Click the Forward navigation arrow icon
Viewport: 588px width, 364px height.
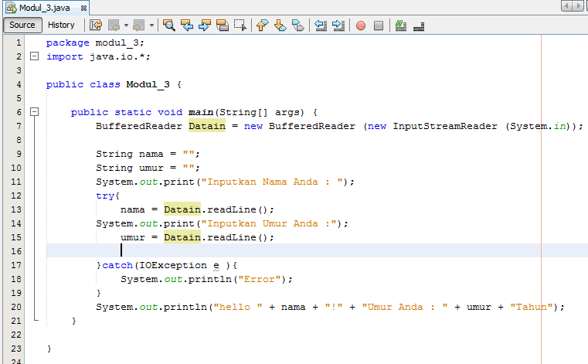tap(139, 26)
